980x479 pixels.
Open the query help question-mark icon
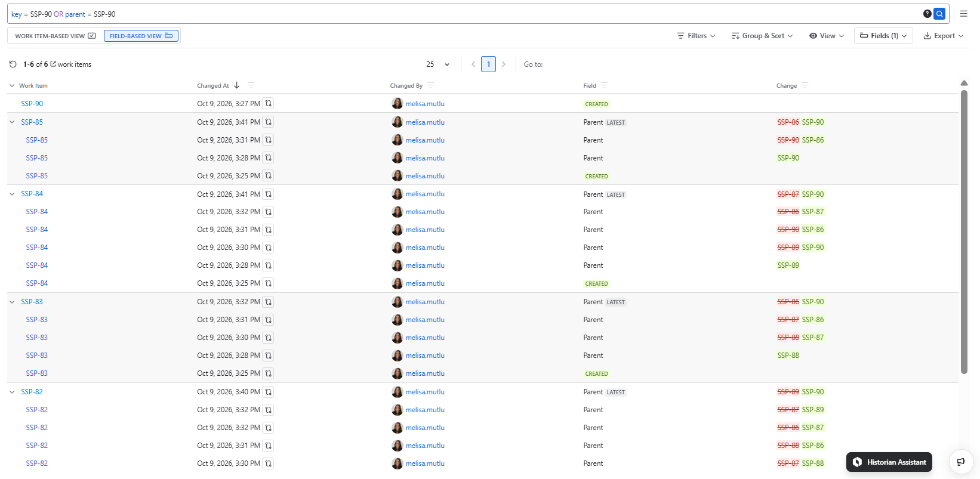point(927,14)
